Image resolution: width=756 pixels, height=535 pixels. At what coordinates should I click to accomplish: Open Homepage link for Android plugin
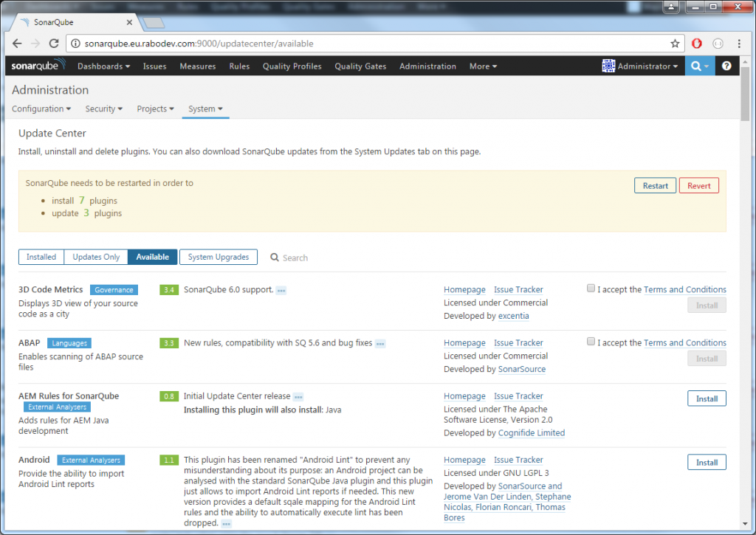pos(464,460)
